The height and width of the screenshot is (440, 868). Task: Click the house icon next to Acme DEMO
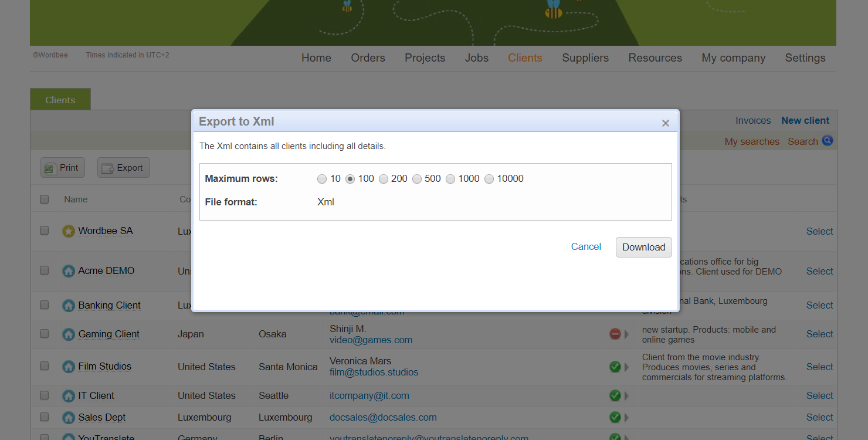[69, 271]
